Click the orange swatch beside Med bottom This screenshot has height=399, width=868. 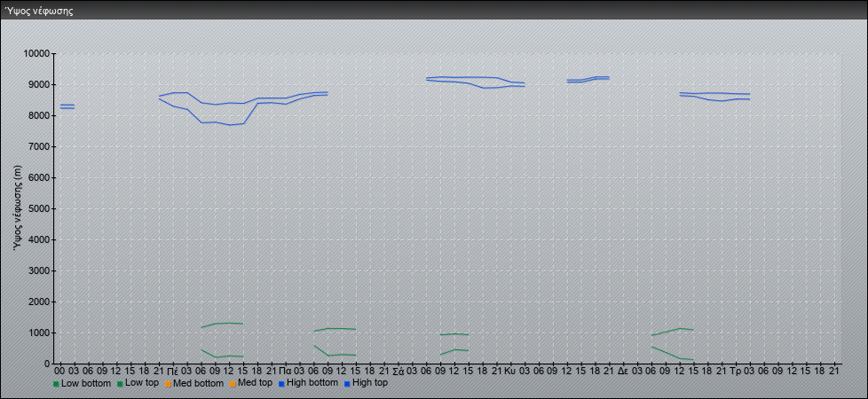167,384
